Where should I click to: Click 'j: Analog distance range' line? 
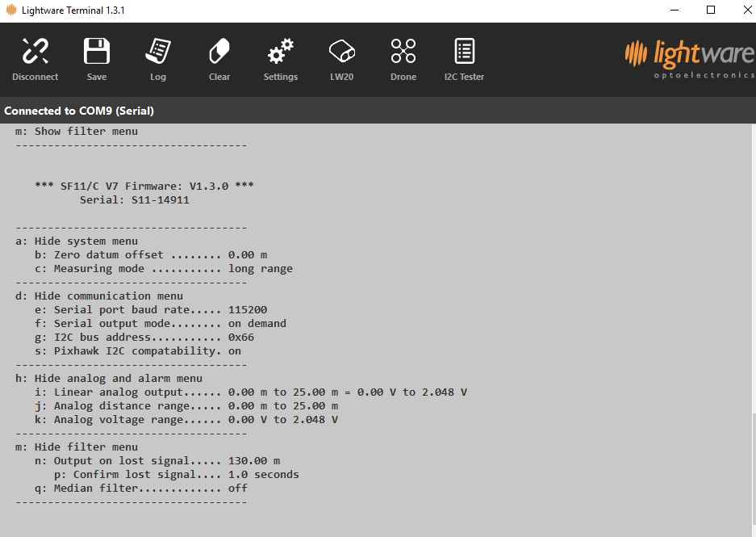186,406
